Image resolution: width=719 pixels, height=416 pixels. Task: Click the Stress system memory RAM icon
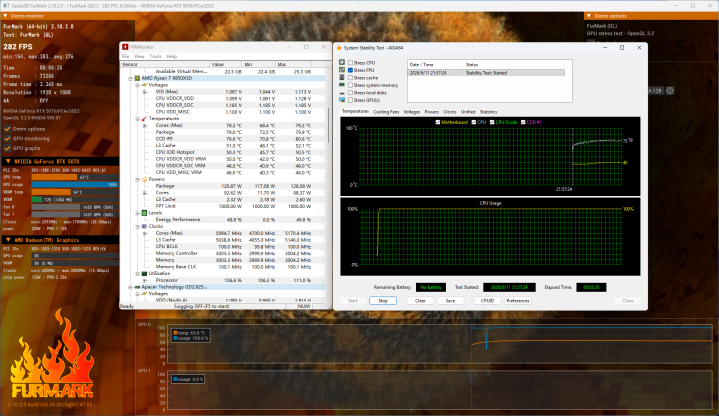tap(342, 85)
